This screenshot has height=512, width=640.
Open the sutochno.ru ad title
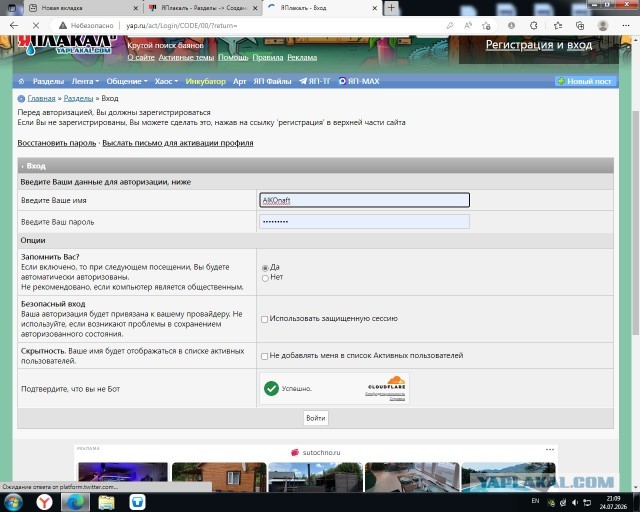tap(321, 452)
